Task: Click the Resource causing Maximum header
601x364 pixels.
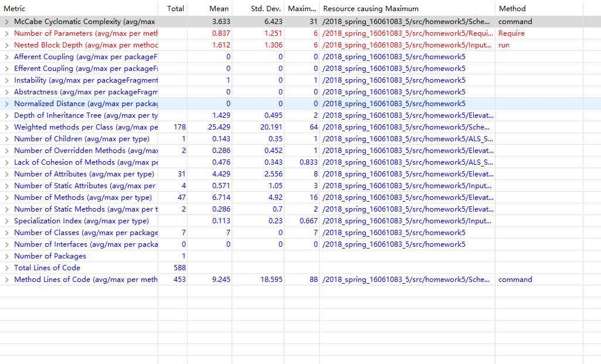Action: coord(407,8)
